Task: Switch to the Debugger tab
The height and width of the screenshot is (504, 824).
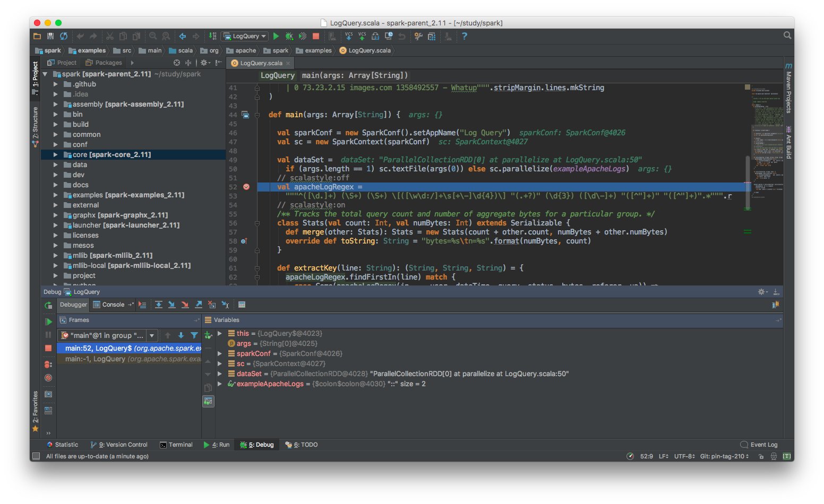Action: [73, 305]
